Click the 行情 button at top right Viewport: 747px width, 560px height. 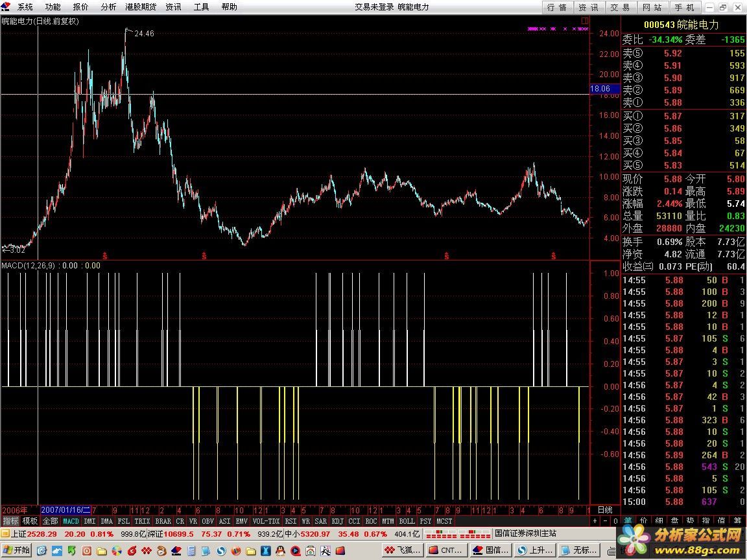click(558, 7)
